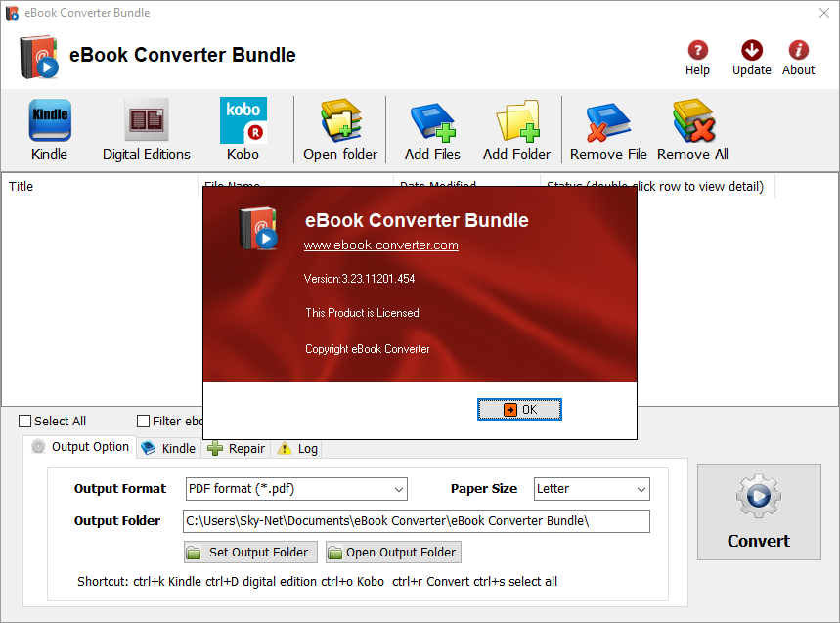The image size is (840, 623).
Task: Switch to Repair tab
Action: [x=237, y=448]
